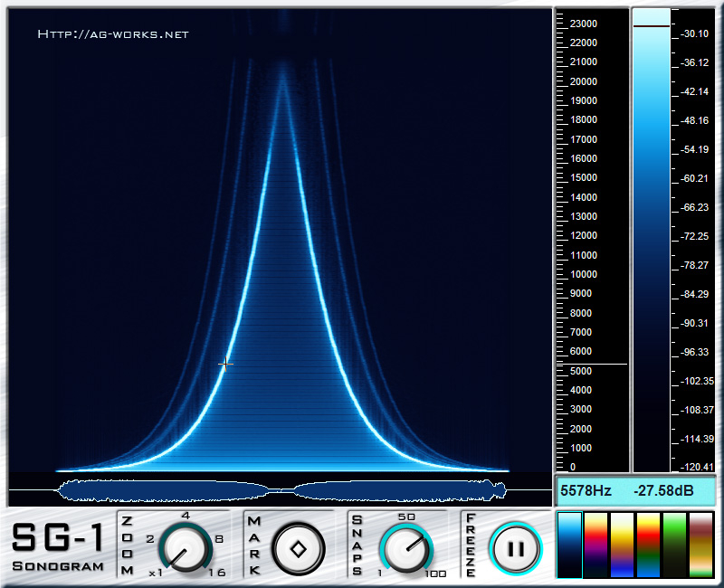Click the Zoom knob
Viewport: 724px width, 588px height.
point(186,548)
